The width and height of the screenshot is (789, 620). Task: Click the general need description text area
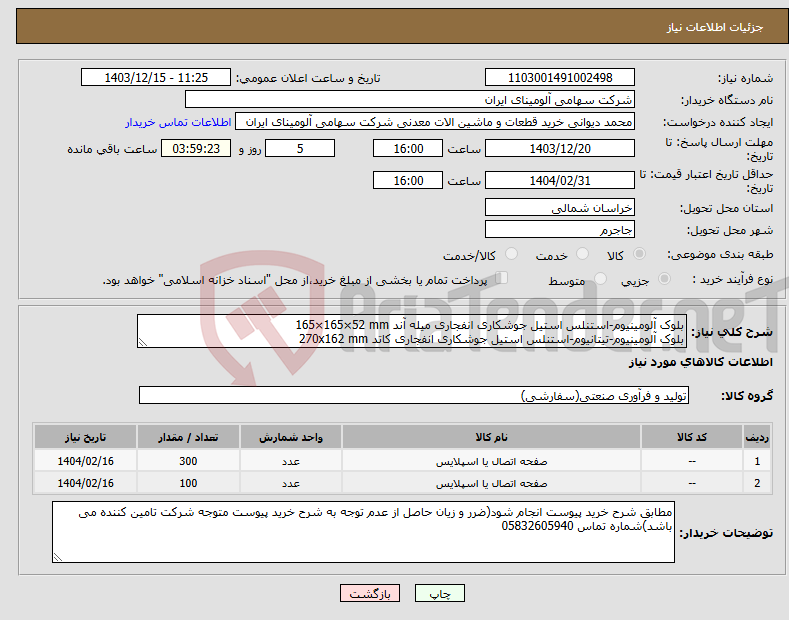click(412, 331)
